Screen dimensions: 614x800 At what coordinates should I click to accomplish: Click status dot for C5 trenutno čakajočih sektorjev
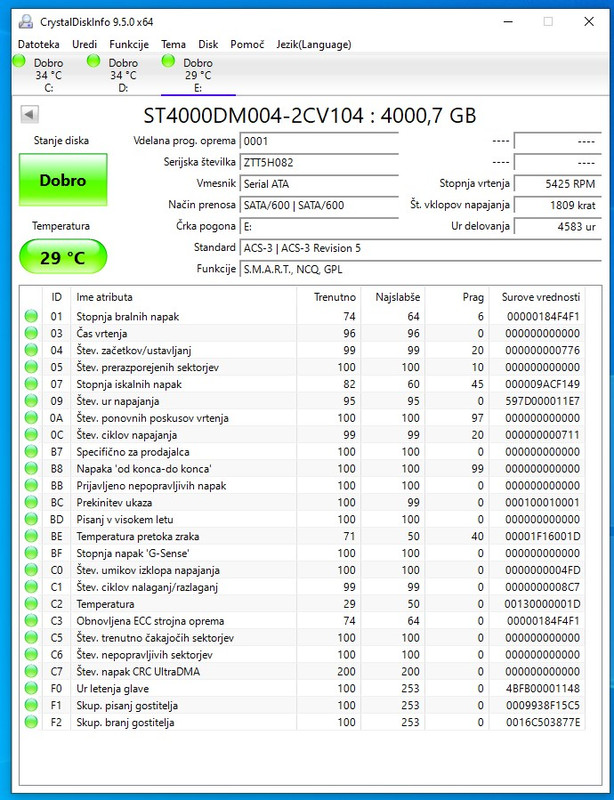[31, 638]
